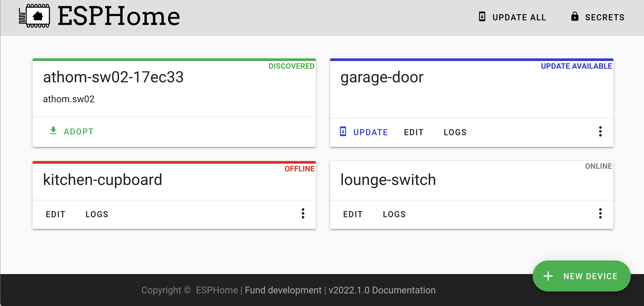Click the Secrets lock icon
This screenshot has height=306, width=644.
[x=575, y=16]
